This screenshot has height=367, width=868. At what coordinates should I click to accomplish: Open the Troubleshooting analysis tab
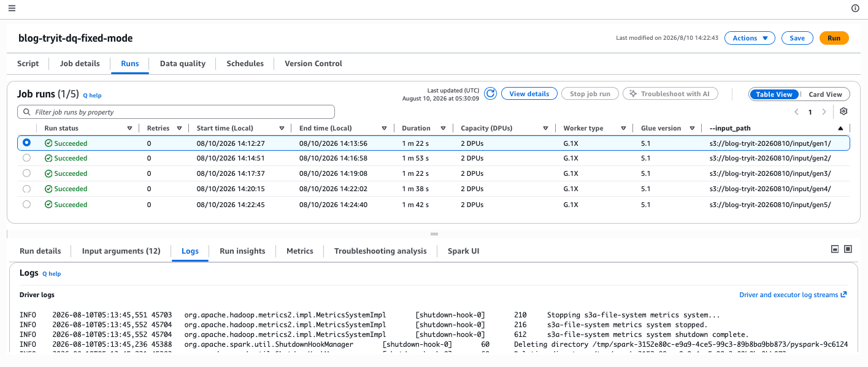coord(380,251)
